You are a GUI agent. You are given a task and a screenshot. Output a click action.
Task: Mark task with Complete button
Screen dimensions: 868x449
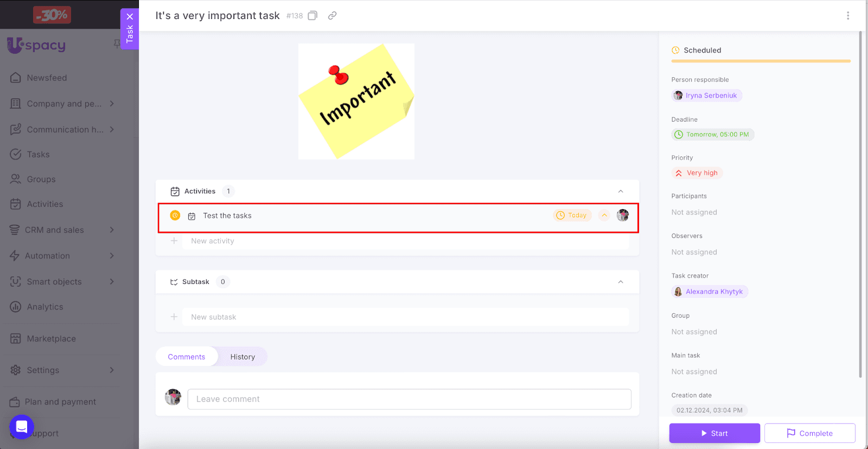pos(809,433)
